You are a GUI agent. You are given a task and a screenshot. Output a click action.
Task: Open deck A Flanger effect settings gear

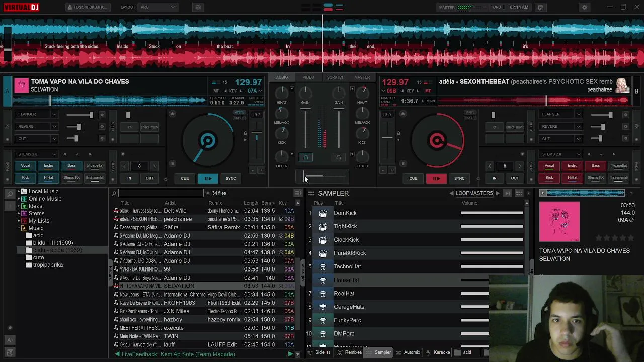click(x=102, y=115)
